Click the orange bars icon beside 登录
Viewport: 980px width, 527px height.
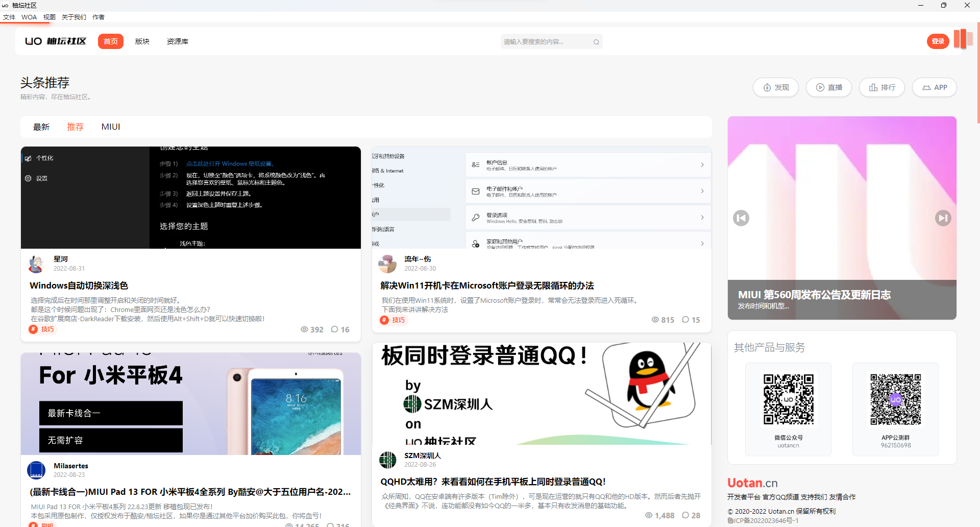tap(963, 39)
